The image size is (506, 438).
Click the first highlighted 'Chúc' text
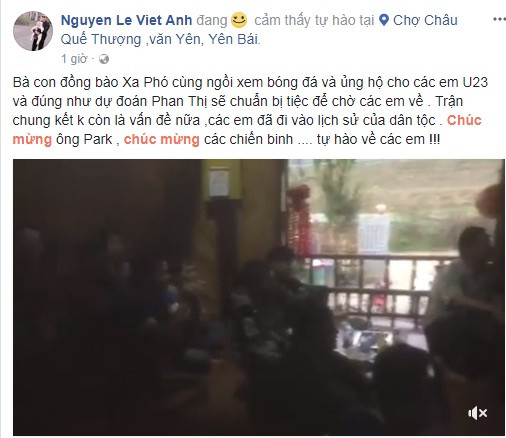tap(464, 120)
